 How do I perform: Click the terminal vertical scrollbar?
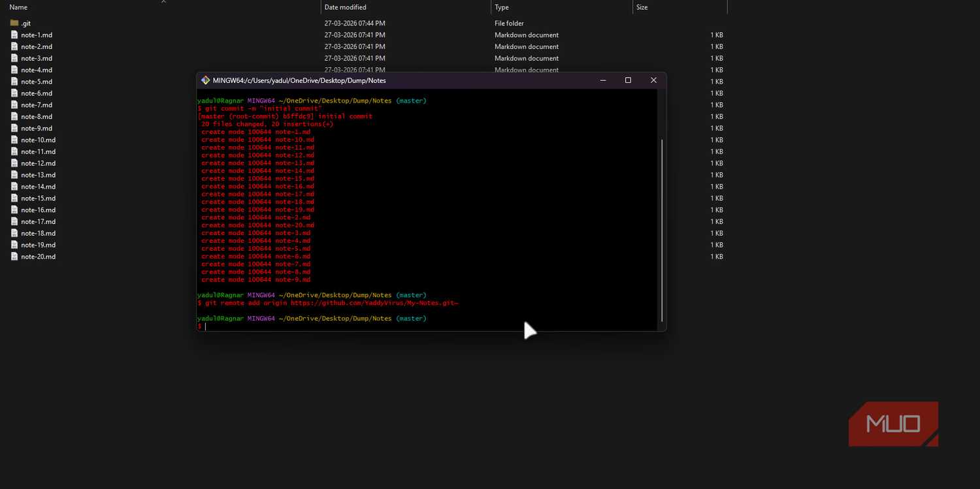[662, 230]
